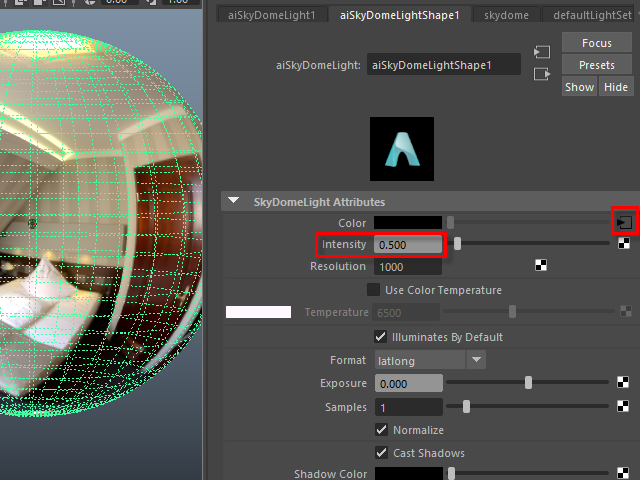Enable the Use Color Temperature checkbox
640x480 pixels.
point(374,290)
